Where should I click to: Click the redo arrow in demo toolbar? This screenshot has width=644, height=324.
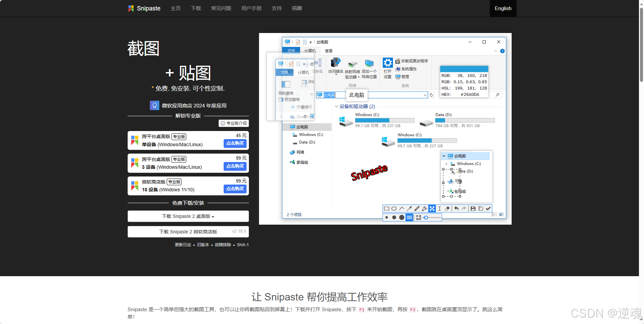464,208
